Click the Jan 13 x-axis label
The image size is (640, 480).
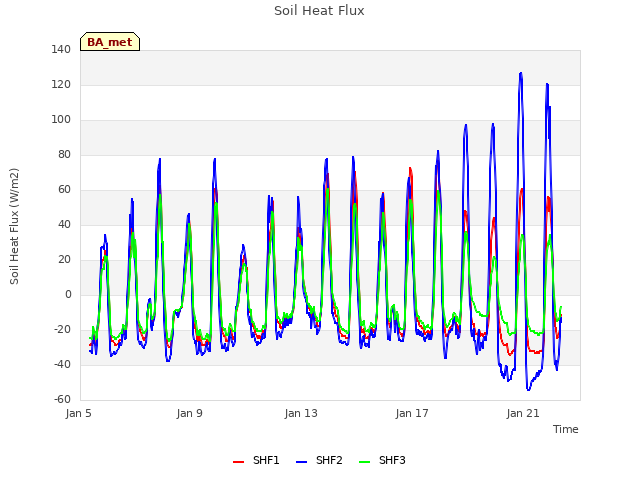301,413
